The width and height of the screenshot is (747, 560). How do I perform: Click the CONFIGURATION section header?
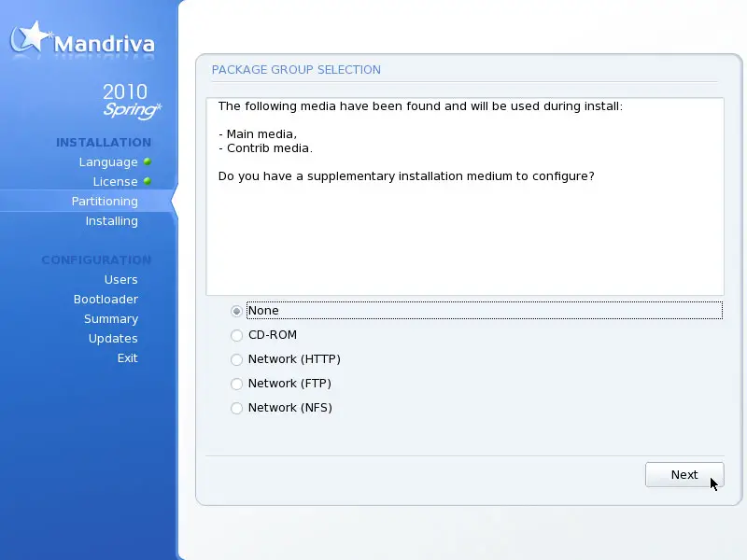pyautogui.click(x=96, y=260)
